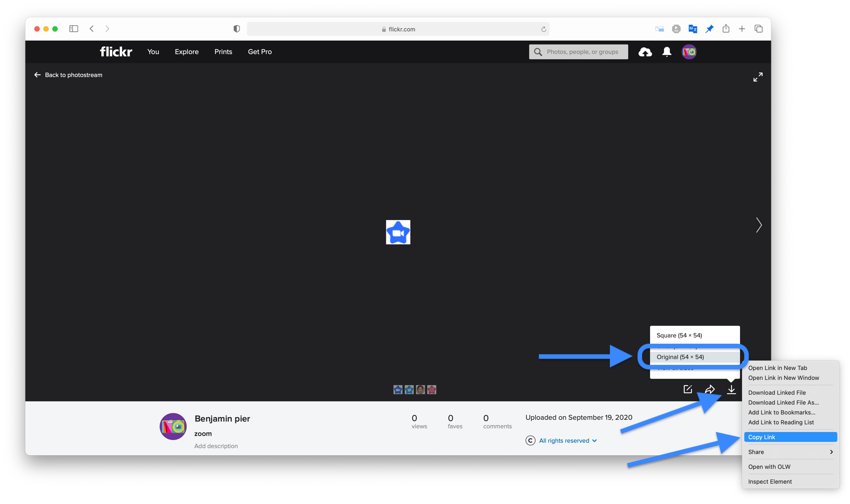
Task: Open the upload cloud icon
Action: [x=645, y=52]
